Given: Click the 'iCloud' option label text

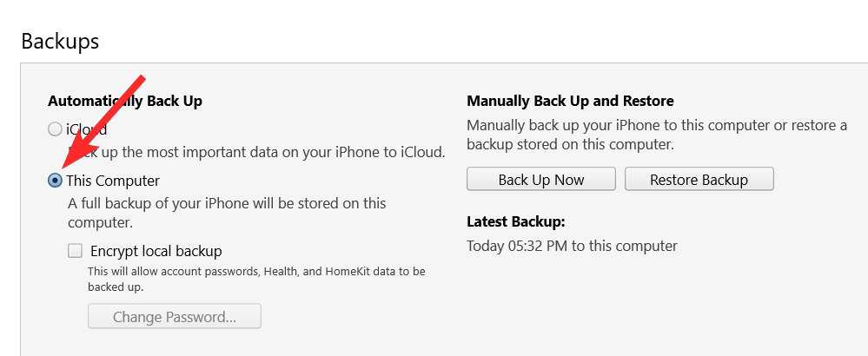Looking at the screenshot, I should click(x=87, y=129).
